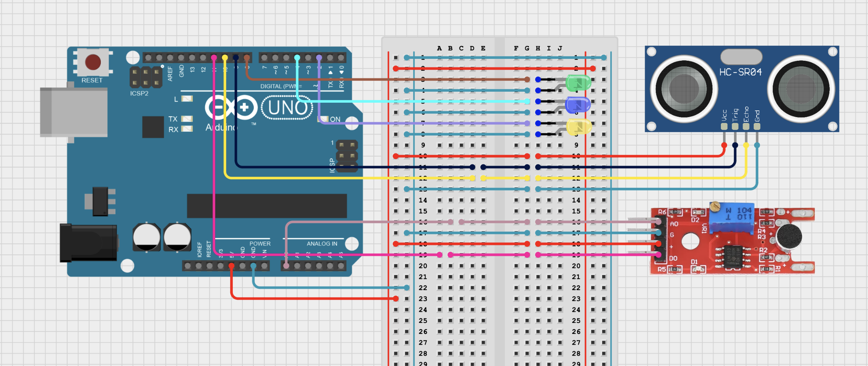The image size is (868, 366).
Task: Click the left silver capacitor on Arduino
Action: [146, 237]
